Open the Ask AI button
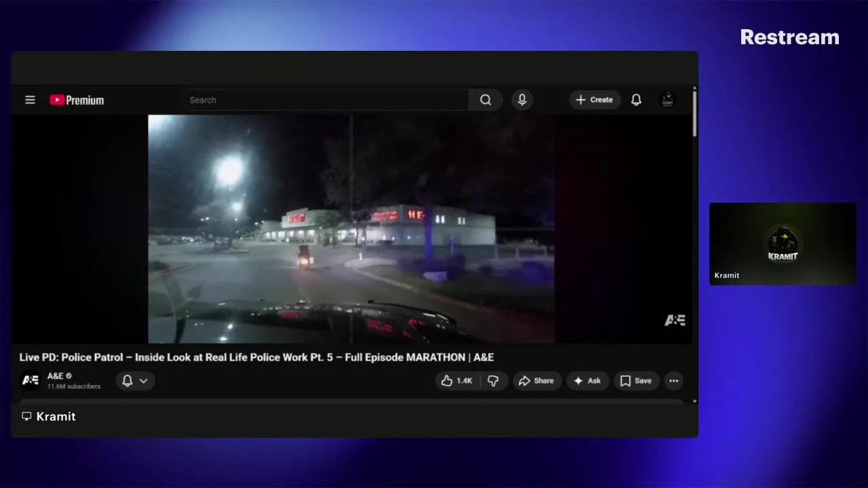Image resolution: width=868 pixels, height=488 pixels. 587,381
